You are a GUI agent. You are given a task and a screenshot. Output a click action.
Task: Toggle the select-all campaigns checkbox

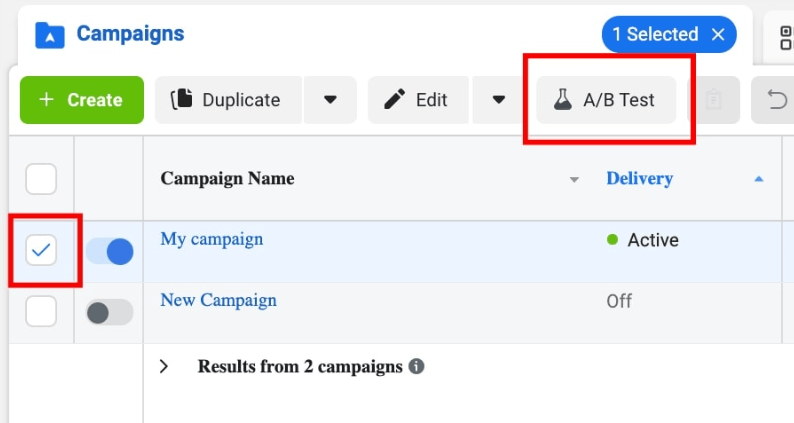click(x=41, y=179)
